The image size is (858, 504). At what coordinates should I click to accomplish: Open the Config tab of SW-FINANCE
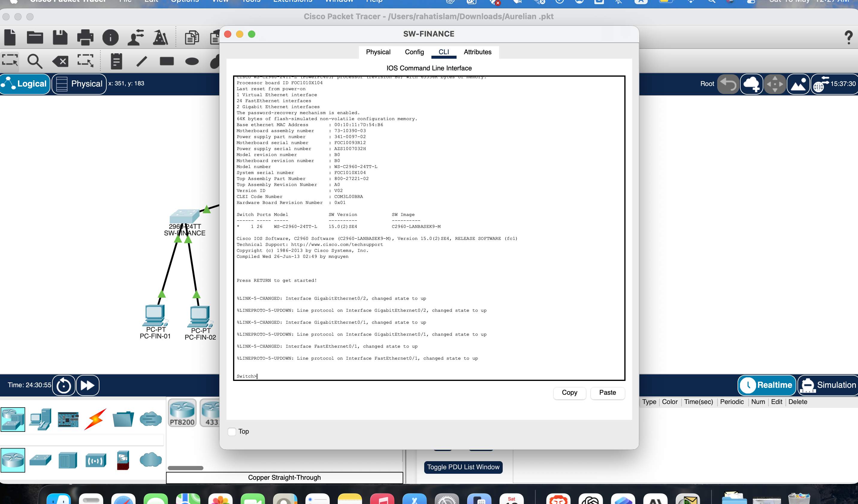[x=414, y=52]
